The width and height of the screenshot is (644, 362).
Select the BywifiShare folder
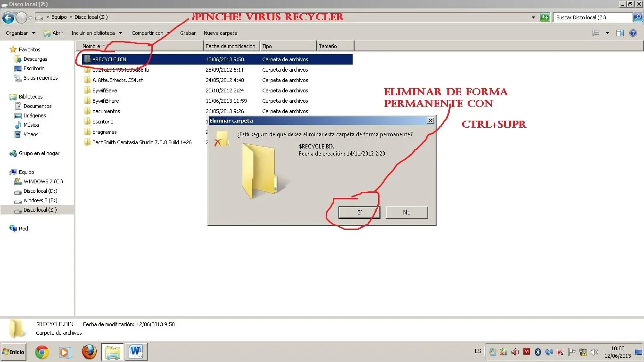click(106, 101)
